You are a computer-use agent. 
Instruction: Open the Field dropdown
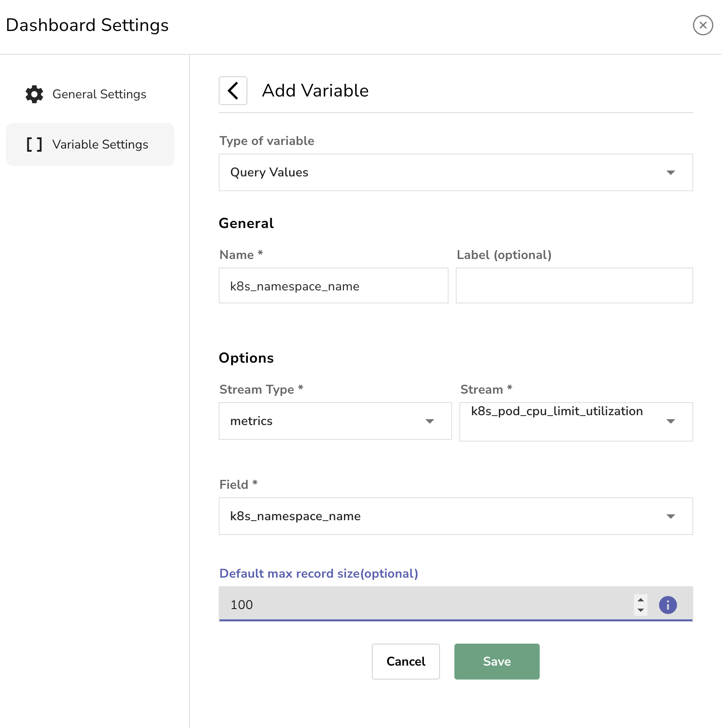click(456, 516)
